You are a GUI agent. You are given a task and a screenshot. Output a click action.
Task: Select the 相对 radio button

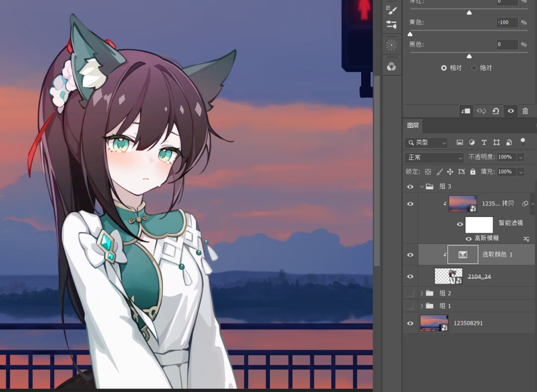tap(444, 68)
